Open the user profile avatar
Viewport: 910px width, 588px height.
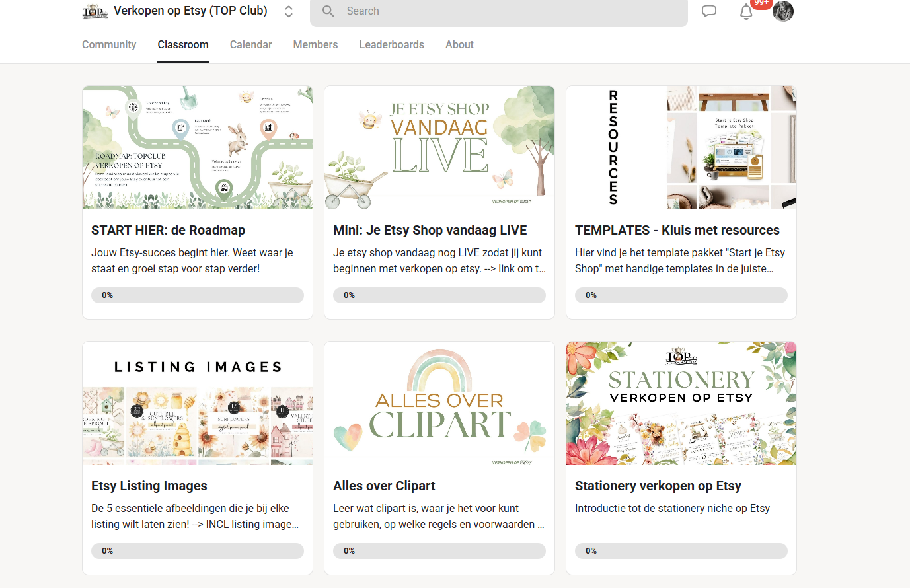[x=783, y=11]
